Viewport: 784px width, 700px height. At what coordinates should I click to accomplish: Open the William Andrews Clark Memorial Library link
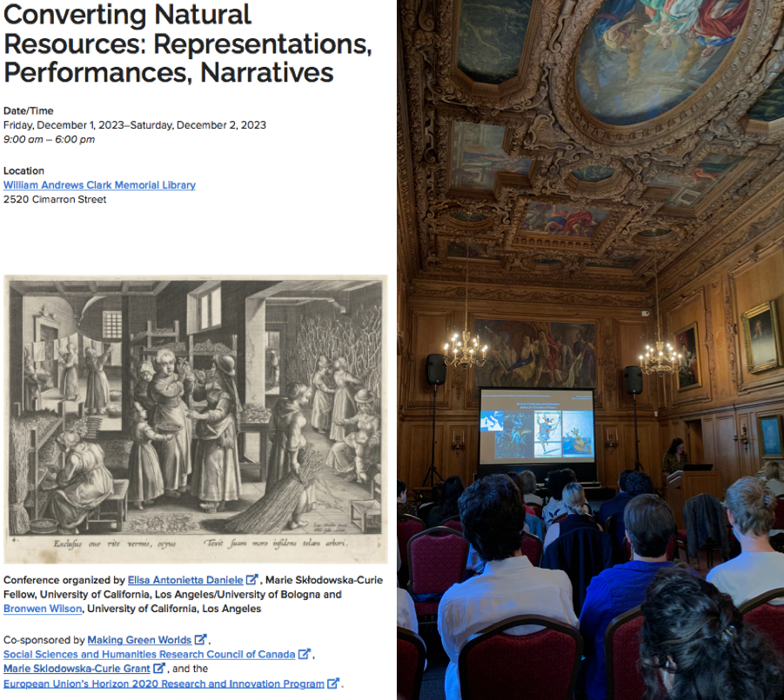pos(99,185)
